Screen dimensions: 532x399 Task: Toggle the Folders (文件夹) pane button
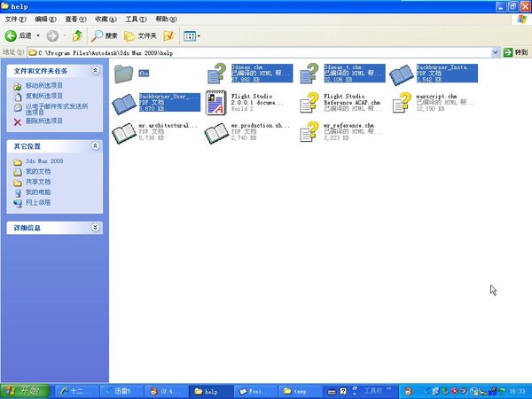point(140,35)
